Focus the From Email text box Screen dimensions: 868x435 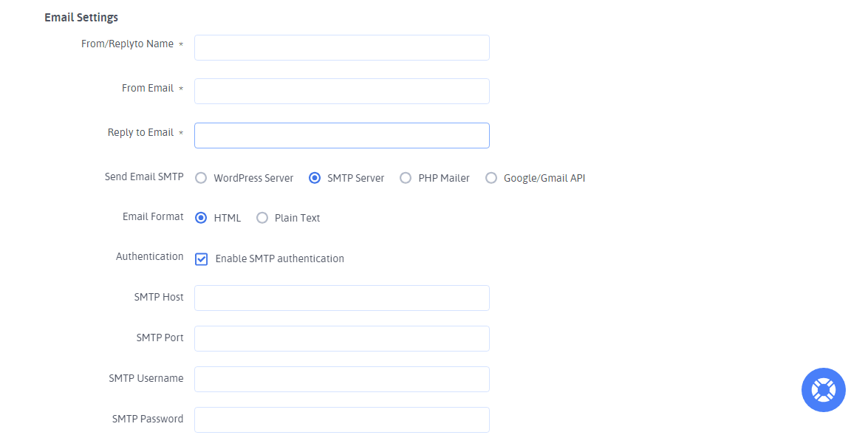pos(341,92)
